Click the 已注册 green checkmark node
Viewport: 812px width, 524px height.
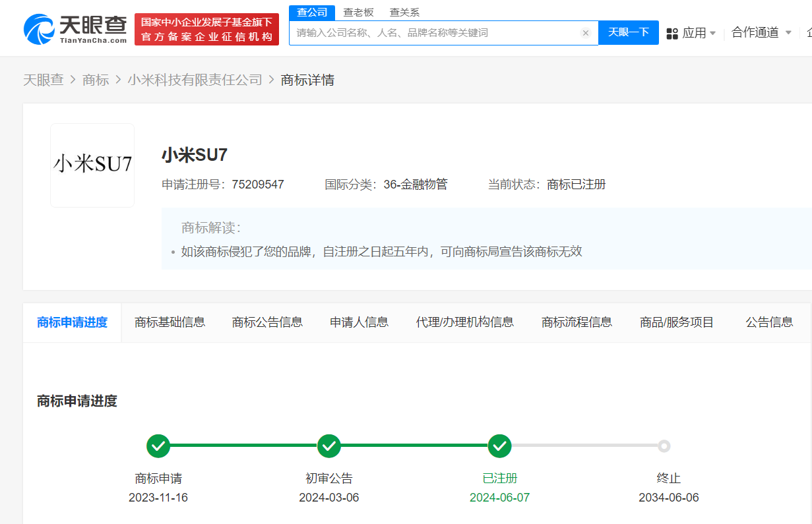pyautogui.click(x=499, y=446)
